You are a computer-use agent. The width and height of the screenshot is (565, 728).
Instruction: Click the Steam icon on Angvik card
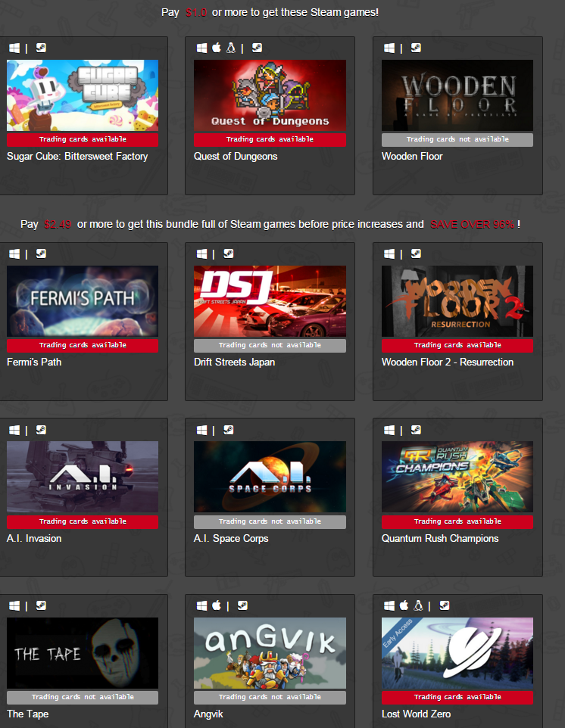(242, 605)
